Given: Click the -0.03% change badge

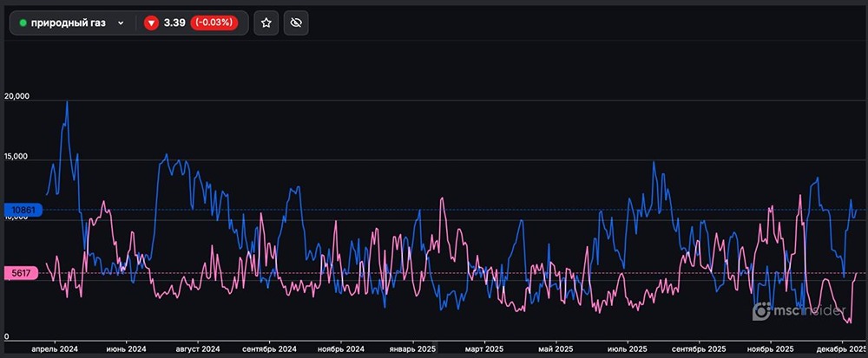Looking at the screenshot, I should click(214, 23).
